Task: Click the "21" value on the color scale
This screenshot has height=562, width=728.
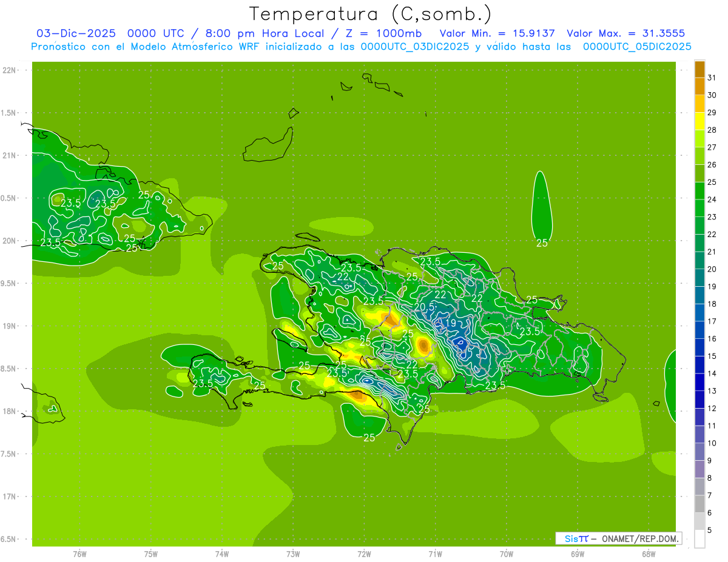Action: (x=712, y=252)
